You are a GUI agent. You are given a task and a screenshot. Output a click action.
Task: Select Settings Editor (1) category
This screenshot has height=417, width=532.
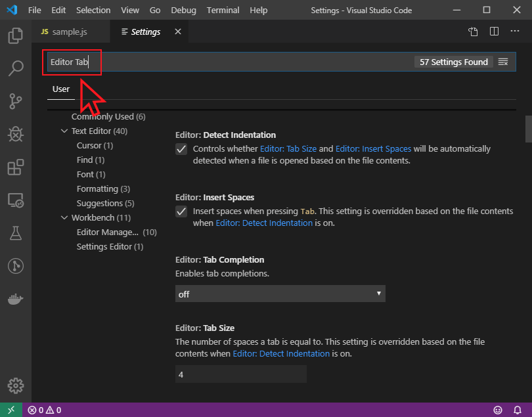pos(110,247)
